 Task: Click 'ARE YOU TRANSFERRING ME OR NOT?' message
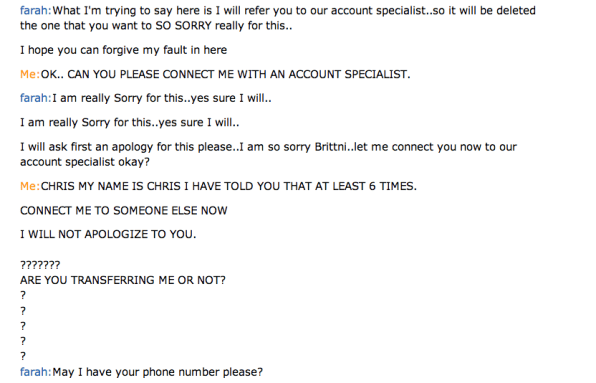(x=123, y=280)
